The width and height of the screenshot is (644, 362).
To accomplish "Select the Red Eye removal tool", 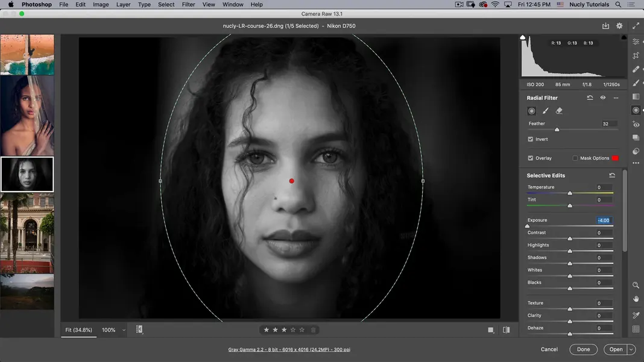I will [x=636, y=124].
